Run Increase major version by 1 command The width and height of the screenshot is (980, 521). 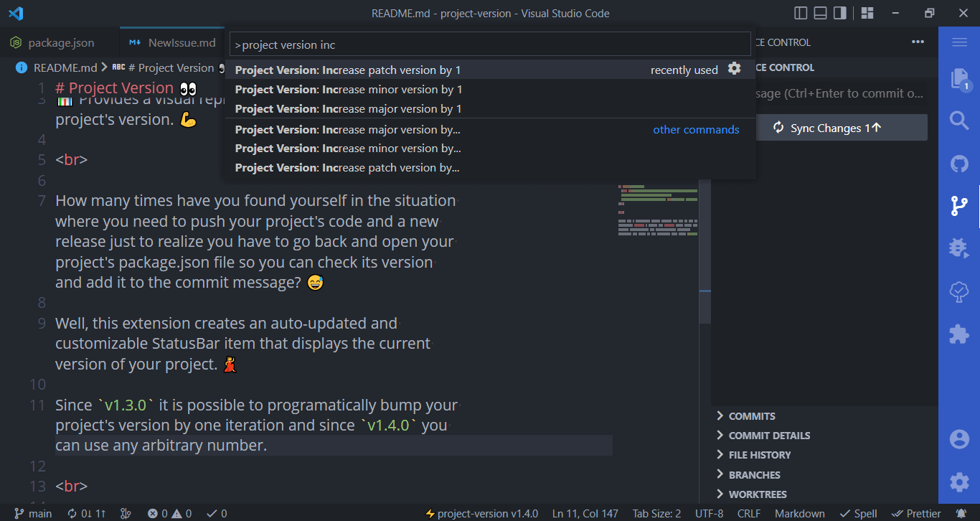point(490,109)
